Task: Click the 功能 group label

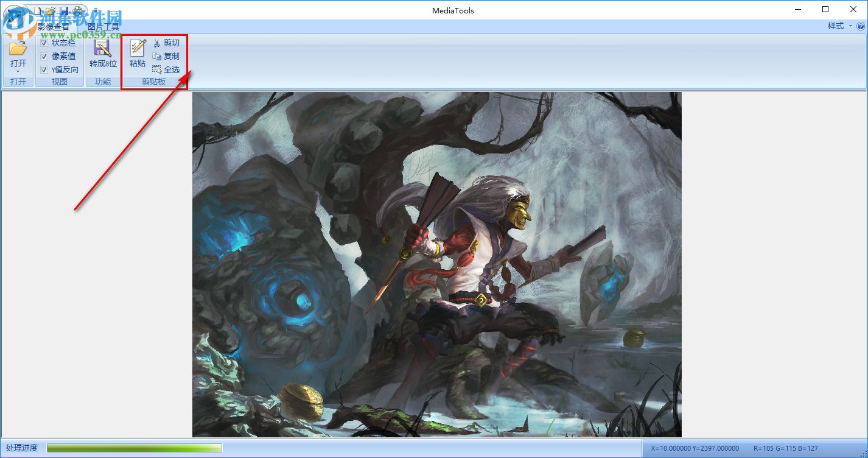Action: click(103, 82)
